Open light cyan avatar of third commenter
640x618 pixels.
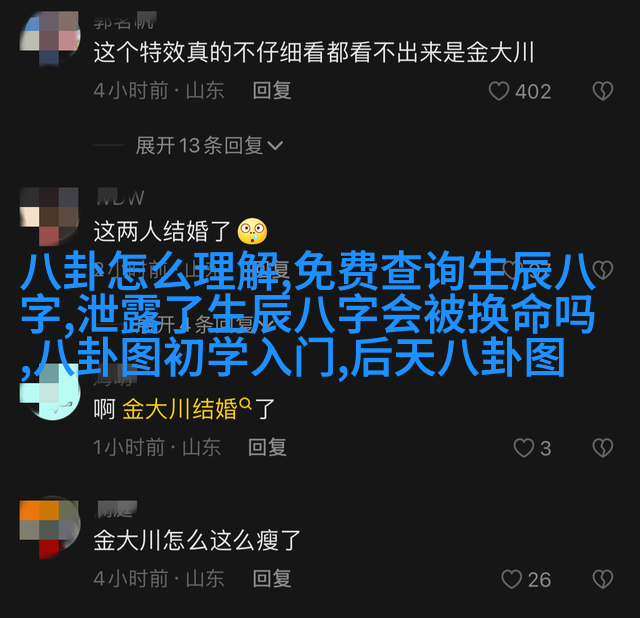tap(49, 393)
